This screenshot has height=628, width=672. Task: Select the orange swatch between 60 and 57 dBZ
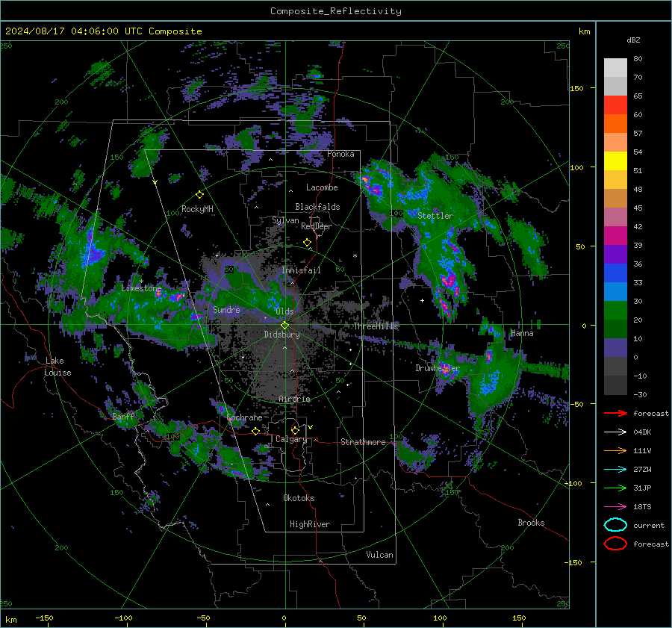pyautogui.click(x=615, y=123)
